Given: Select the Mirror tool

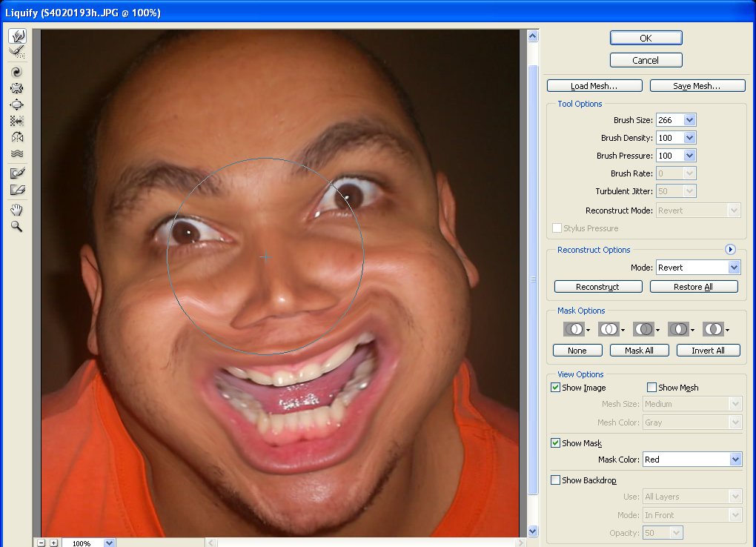Looking at the screenshot, I should pyautogui.click(x=17, y=137).
